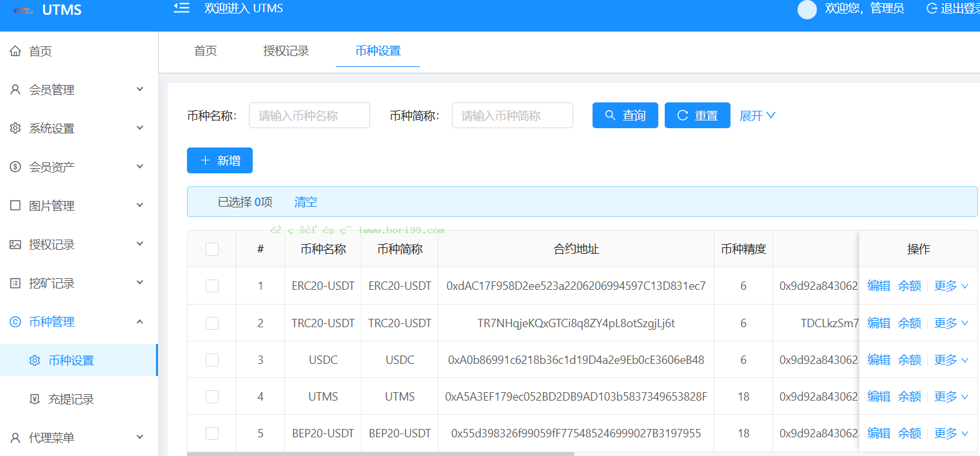Click 编辑 for UTMS row
The image size is (980, 456).
(879, 396)
